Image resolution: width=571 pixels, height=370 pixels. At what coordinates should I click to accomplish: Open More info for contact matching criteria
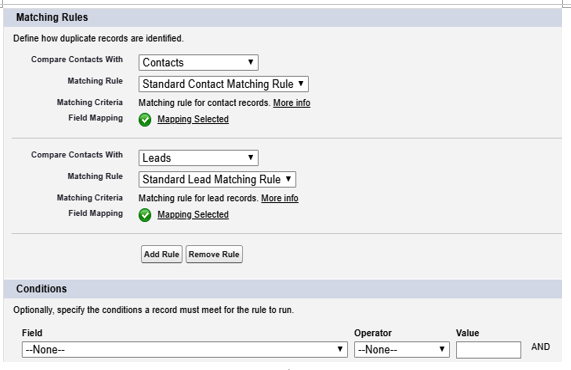pos(292,103)
